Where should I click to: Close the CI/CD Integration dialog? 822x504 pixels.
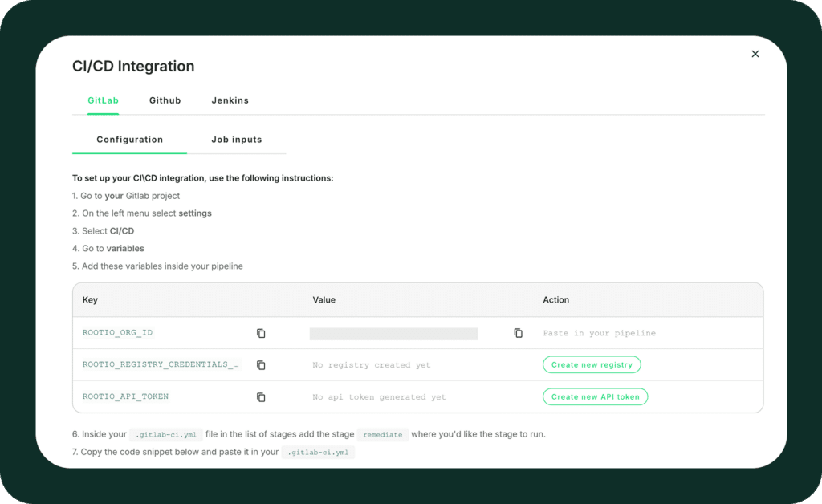coord(755,54)
